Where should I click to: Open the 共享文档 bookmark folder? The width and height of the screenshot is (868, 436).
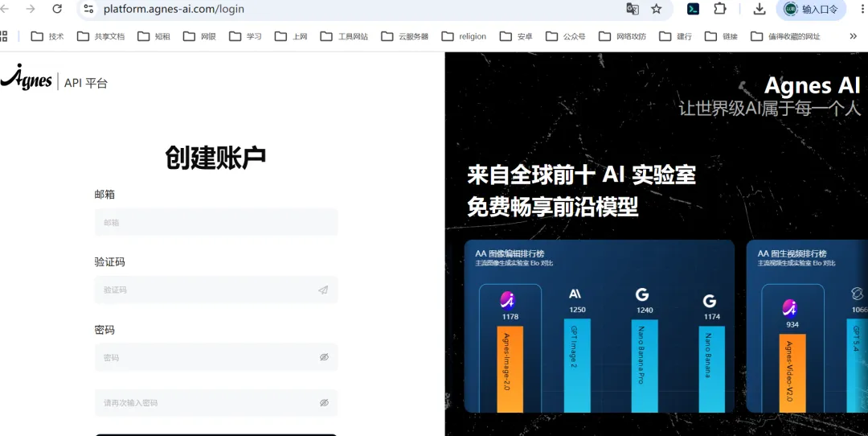[x=100, y=36]
